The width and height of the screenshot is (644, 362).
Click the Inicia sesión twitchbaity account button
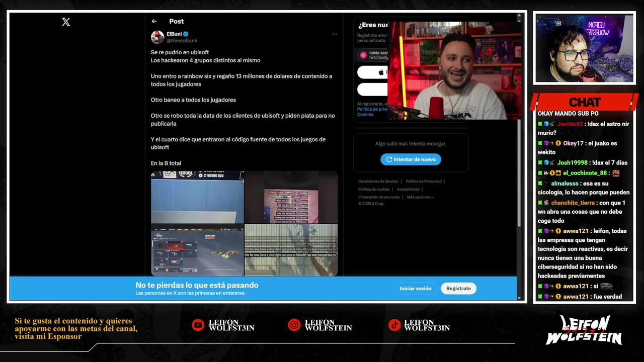click(x=373, y=55)
